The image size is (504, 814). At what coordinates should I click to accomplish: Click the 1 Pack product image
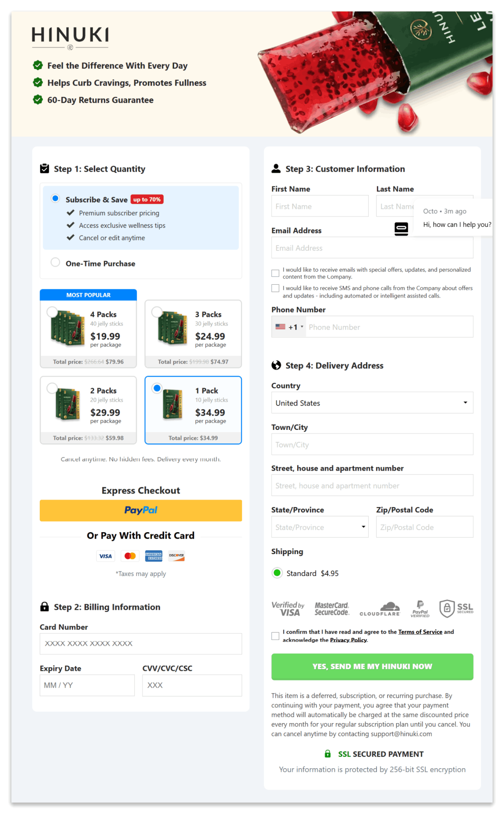point(173,404)
